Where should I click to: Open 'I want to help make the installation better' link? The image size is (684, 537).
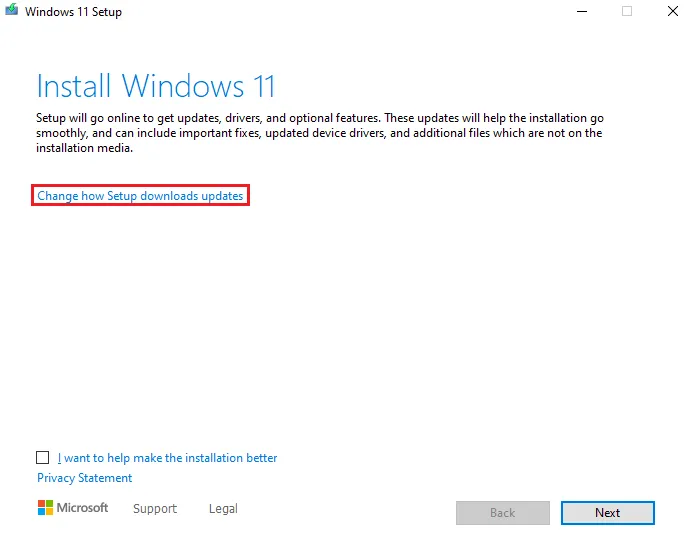(x=168, y=458)
